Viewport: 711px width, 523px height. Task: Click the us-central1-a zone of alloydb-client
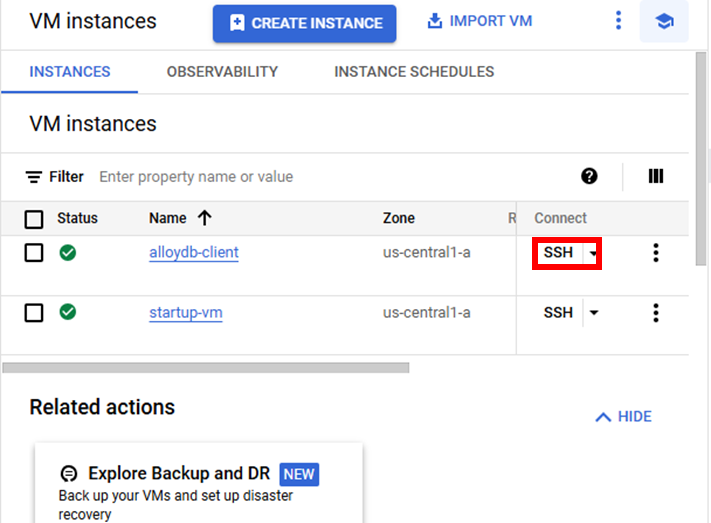(x=427, y=252)
